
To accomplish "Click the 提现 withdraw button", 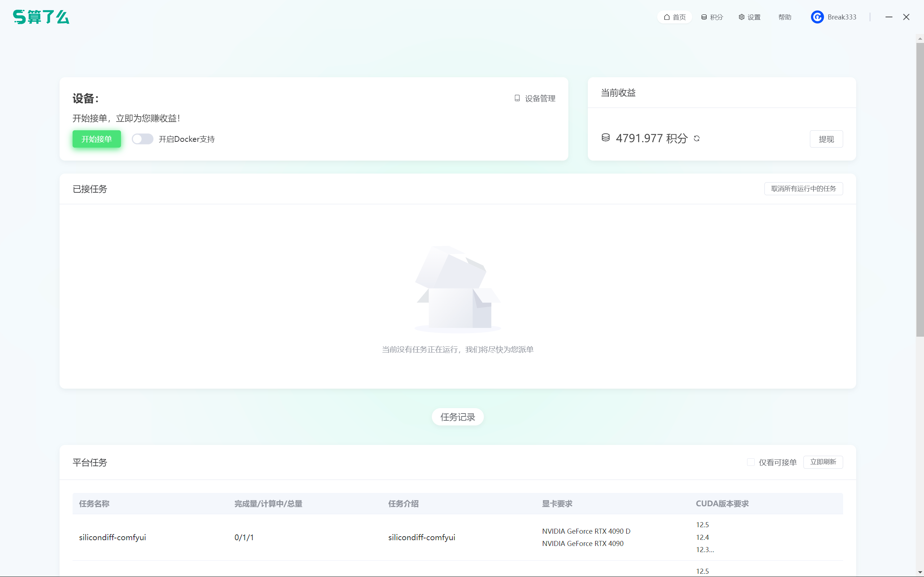I will point(826,139).
